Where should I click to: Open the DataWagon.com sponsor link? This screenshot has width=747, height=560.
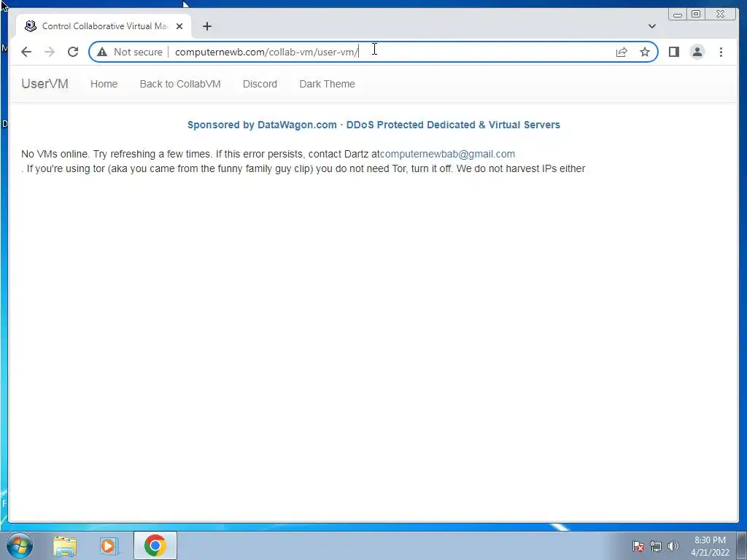point(373,125)
